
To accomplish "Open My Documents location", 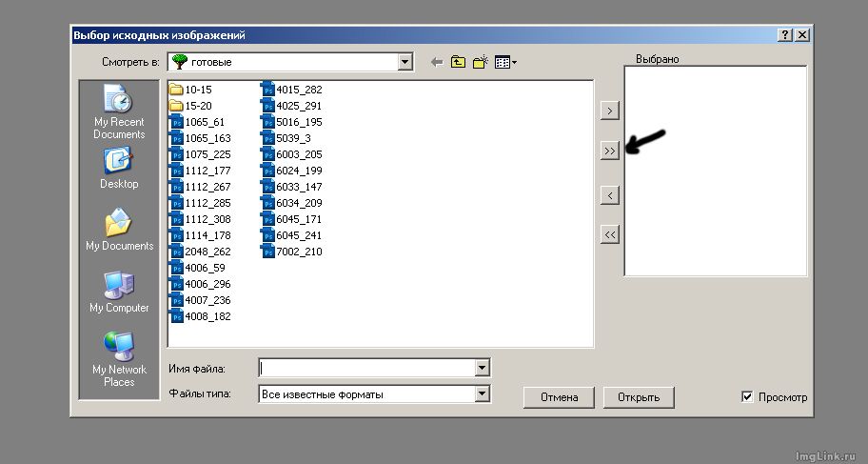I will (x=119, y=230).
